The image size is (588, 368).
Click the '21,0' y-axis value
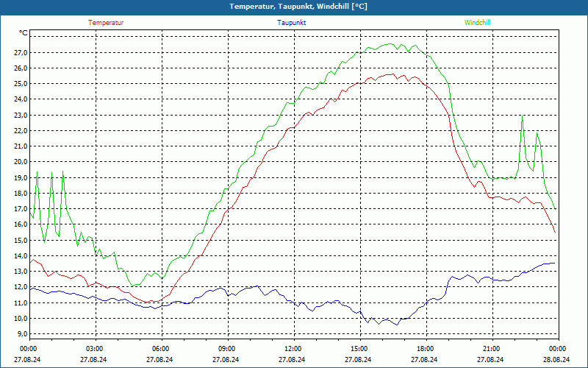21,146
